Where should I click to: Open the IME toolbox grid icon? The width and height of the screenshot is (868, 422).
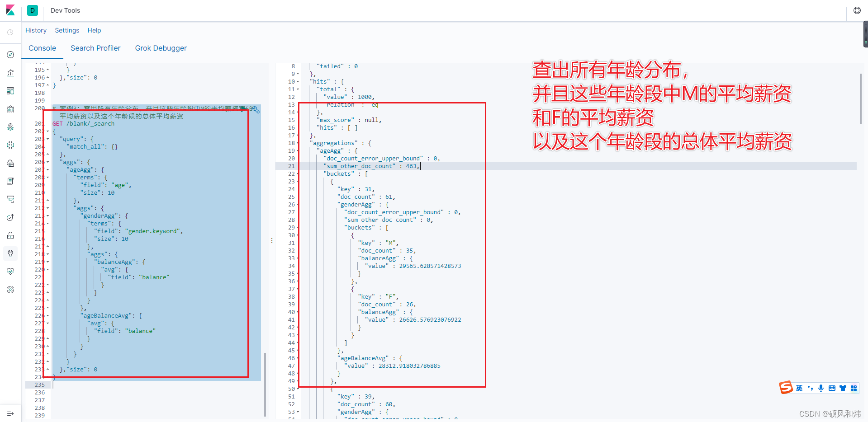(854, 388)
